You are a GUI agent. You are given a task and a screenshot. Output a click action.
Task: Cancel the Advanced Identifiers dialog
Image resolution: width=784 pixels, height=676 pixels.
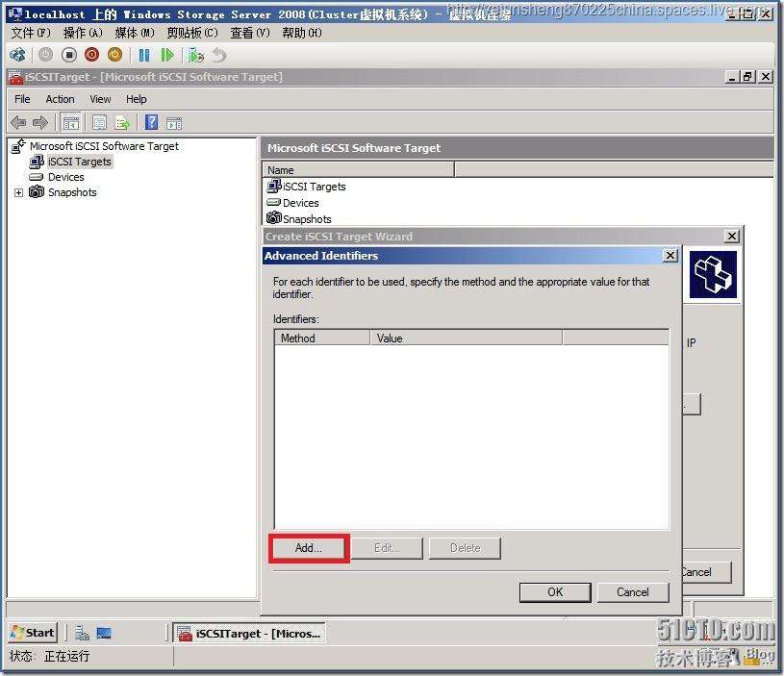point(633,592)
